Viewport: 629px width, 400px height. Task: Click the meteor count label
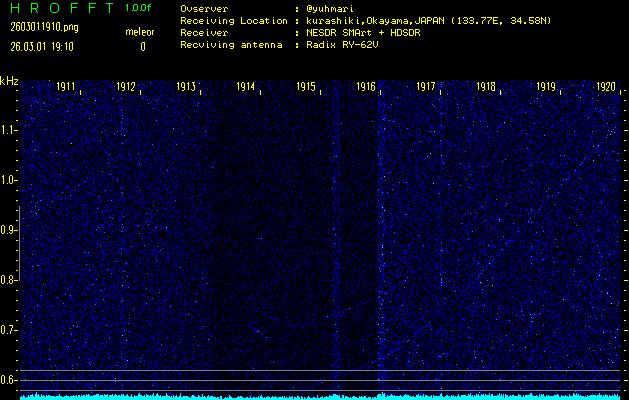tap(140, 32)
